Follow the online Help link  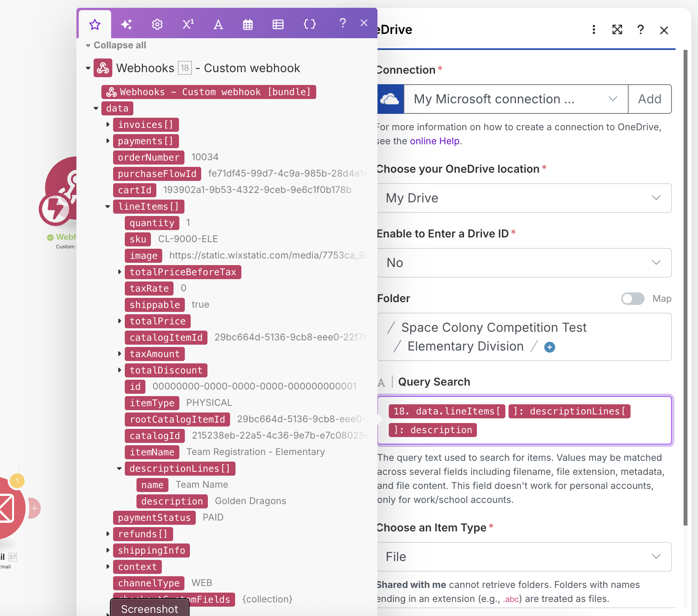434,141
